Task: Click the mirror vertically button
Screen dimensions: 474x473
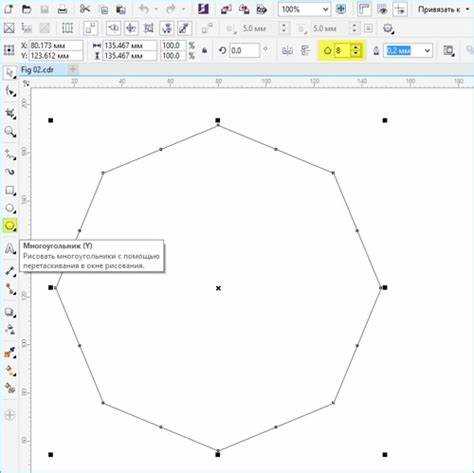Action: [x=305, y=51]
